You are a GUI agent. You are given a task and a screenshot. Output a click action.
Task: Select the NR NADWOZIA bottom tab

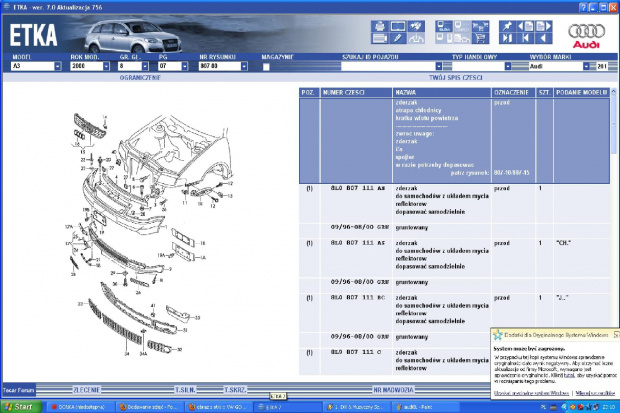click(393, 390)
